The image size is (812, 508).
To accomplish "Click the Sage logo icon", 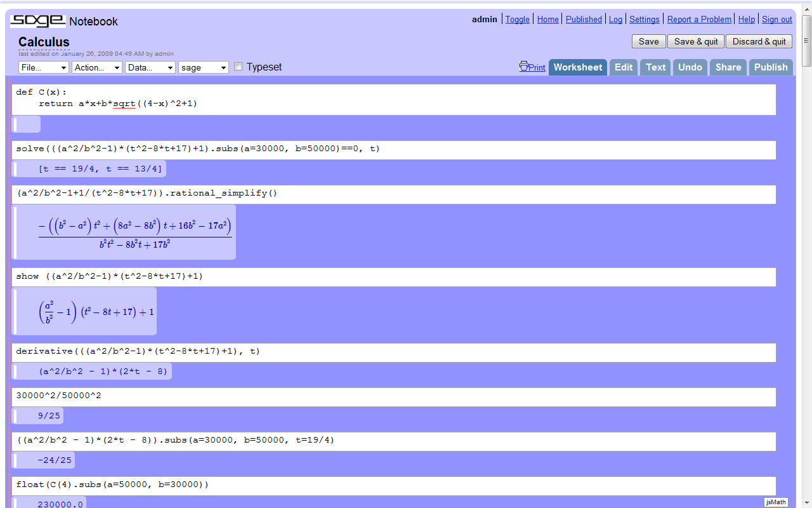I will tap(38, 21).
